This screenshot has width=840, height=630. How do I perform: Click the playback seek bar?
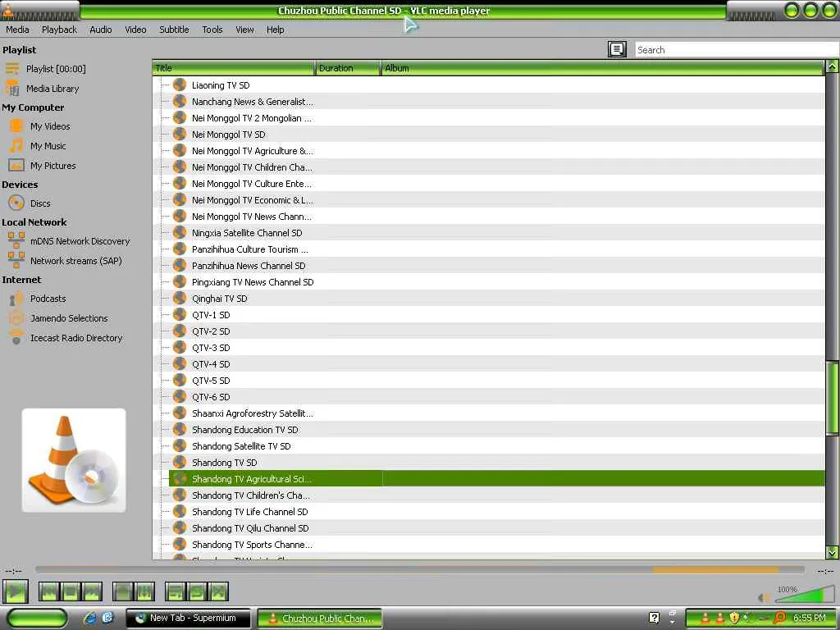click(x=419, y=570)
